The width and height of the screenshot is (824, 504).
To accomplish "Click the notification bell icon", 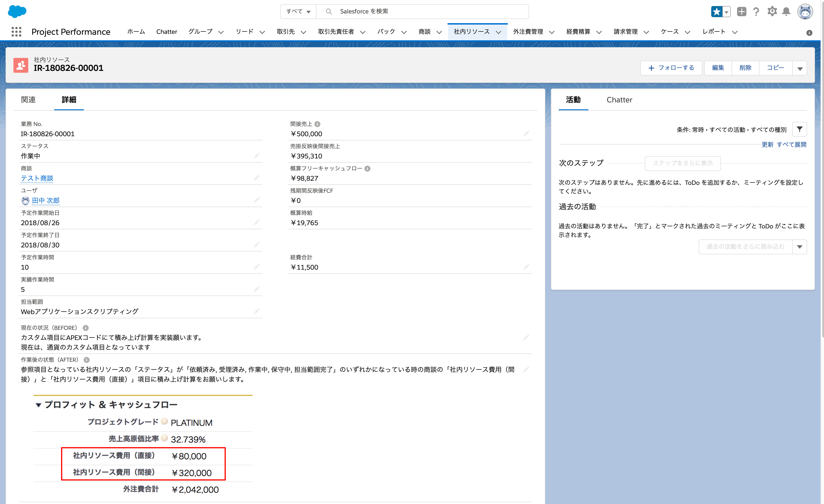I will click(786, 11).
